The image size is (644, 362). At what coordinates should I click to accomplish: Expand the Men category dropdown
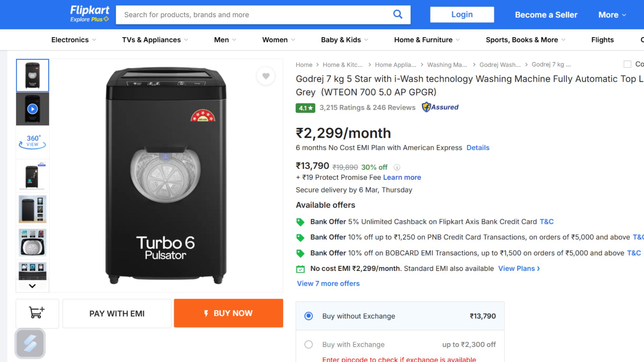coord(225,40)
